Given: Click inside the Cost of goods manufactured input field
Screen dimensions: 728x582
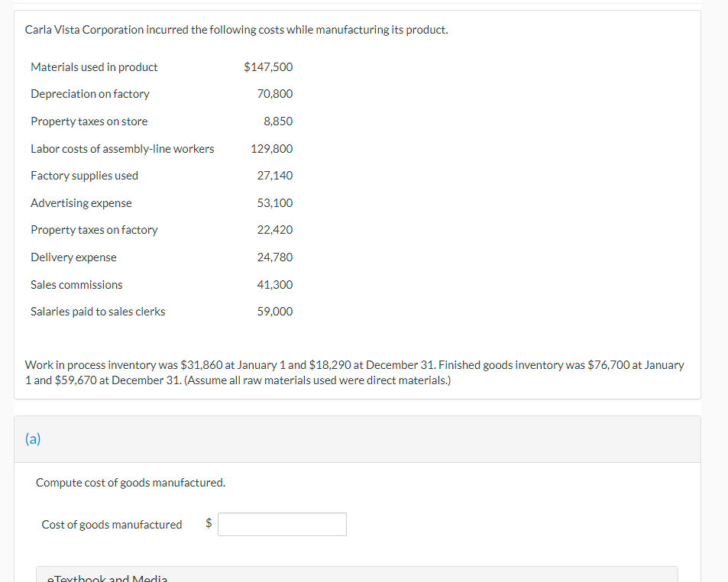Looking at the screenshot, I should (x=281, y=524).
